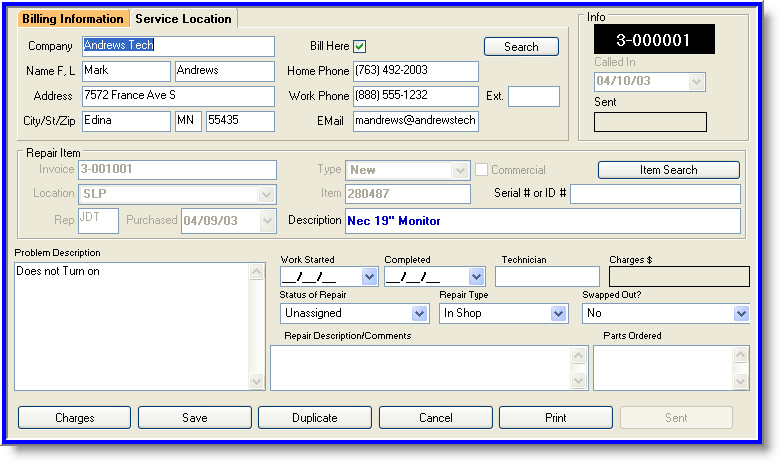
Task: Click the Duplicate button
Action: click(x=314, y=418)
